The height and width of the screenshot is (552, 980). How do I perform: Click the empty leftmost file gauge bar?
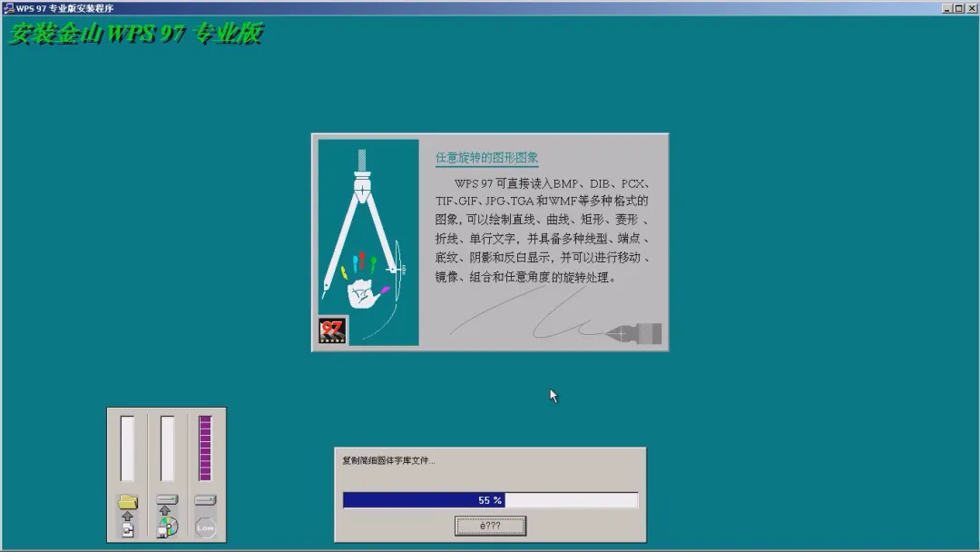(x=127, y=448)
